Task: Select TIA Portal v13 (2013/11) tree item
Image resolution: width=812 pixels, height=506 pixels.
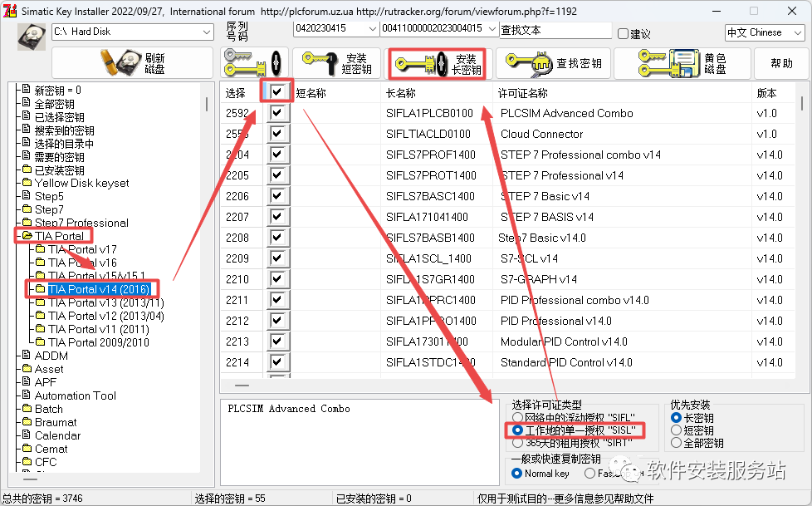Action: [106, 302]
